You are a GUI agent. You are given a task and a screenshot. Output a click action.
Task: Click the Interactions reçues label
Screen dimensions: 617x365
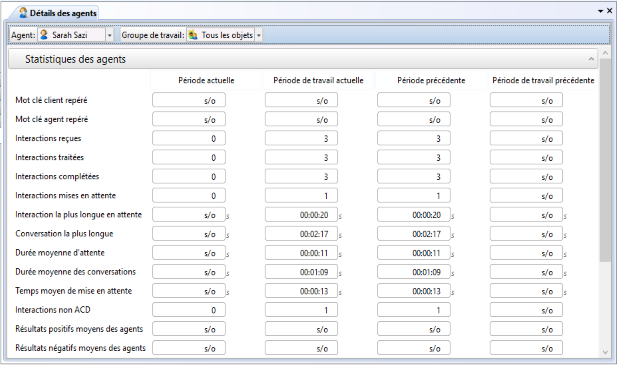click(x=48, y=138)
